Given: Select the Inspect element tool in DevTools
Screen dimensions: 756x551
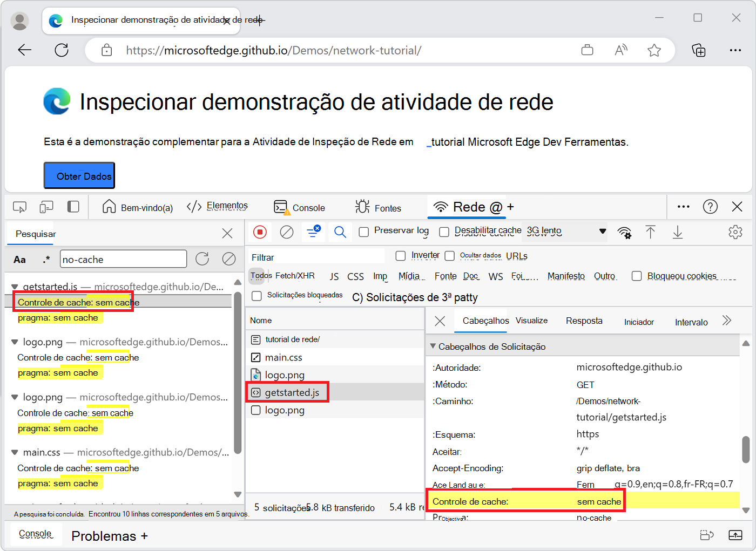Looking at the screenshot, I should pyautogui.click(x=19, y=207).
